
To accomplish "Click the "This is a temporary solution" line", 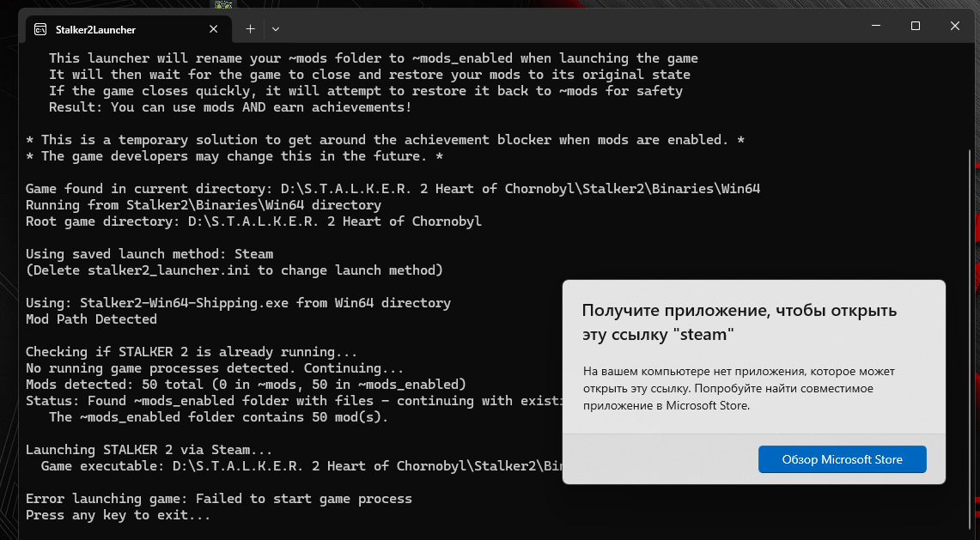I will pos(385,140).
